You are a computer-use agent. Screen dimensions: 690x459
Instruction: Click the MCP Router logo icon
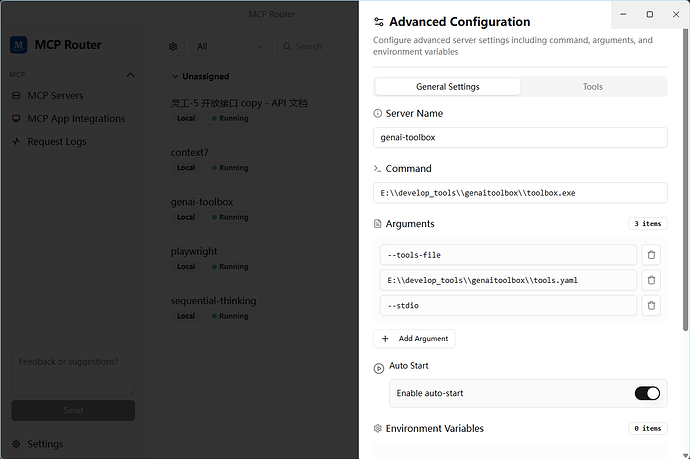[18, 45]
